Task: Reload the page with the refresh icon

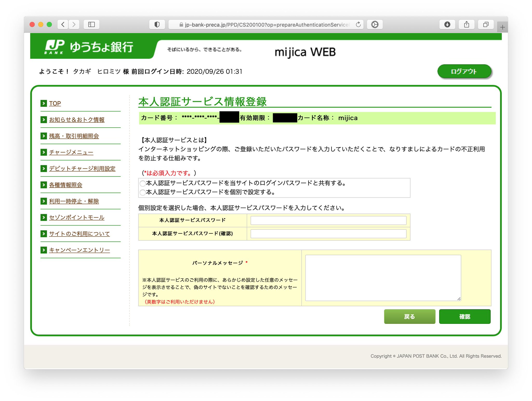Action: [358, 24]
